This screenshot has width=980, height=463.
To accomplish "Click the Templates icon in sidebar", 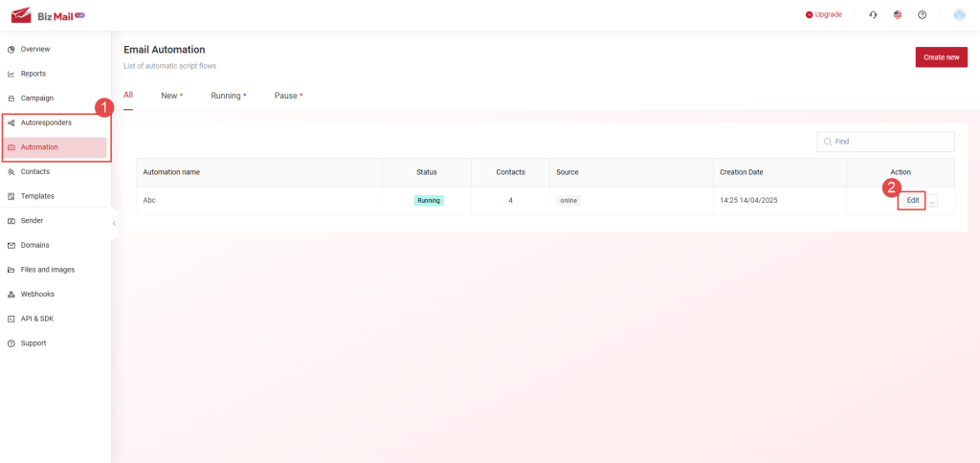I will (x=11, y=196).
